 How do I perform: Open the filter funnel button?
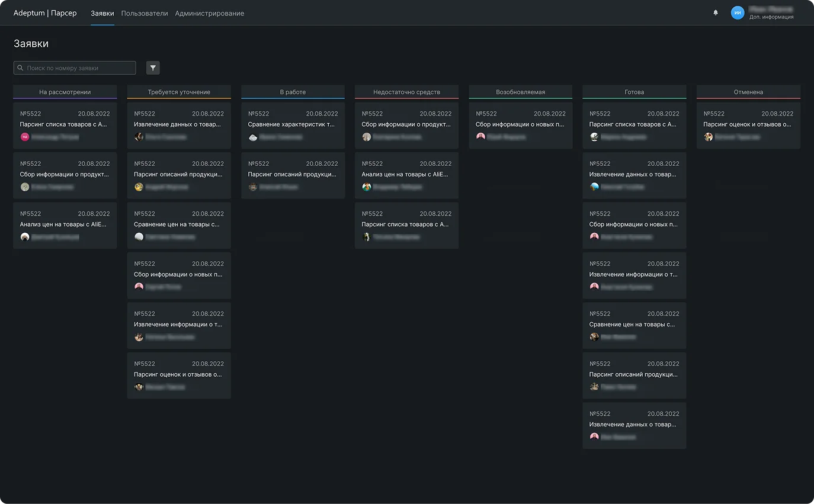point(153,68)
